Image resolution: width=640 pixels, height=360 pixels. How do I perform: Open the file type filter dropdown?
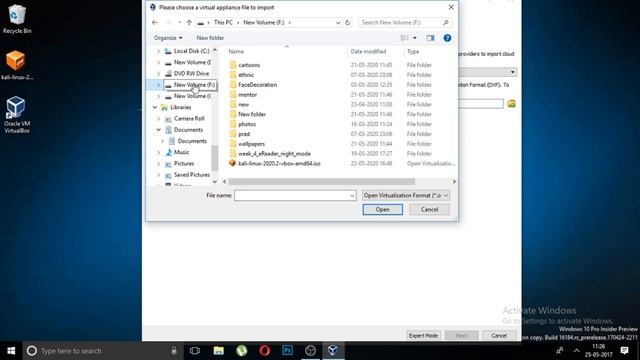(406, 196)
